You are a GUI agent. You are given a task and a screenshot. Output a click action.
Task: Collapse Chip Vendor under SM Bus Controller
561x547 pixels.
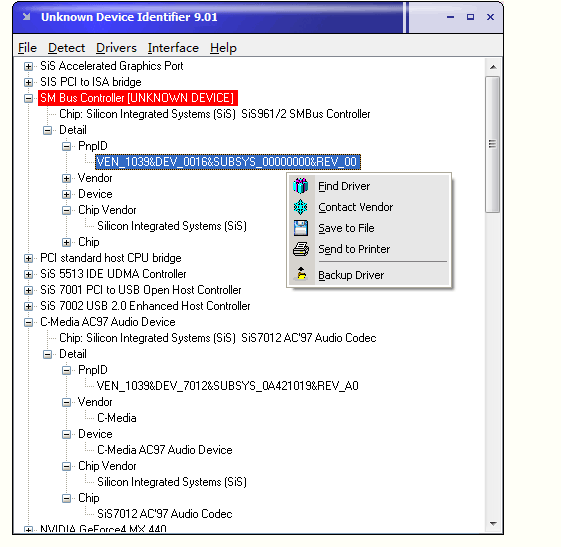pos(66,210)
